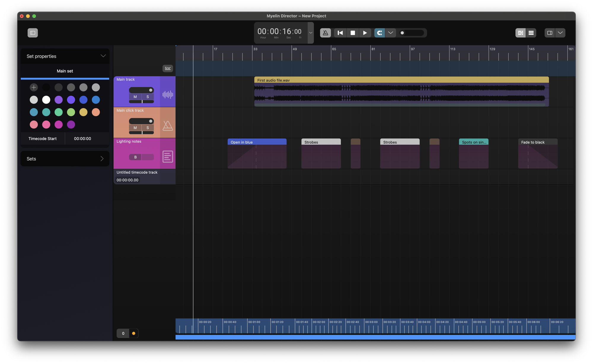Expand the Sets section
Screen dimensions: 593x364
click(102, 159)
